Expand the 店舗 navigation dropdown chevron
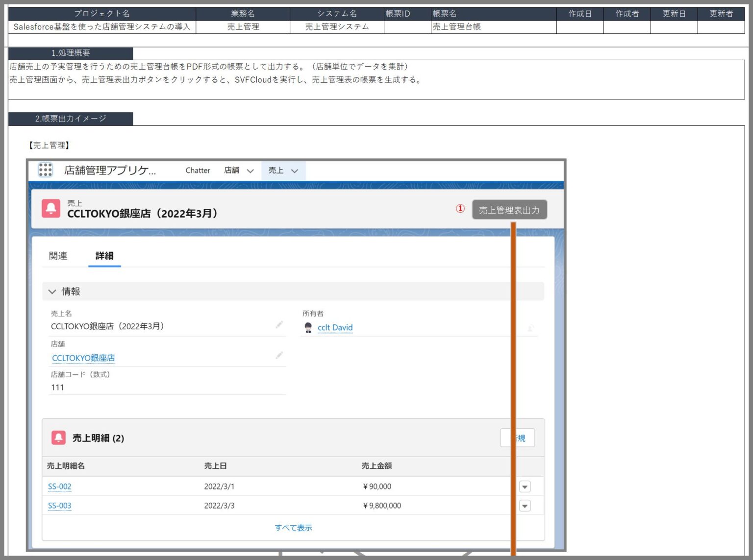Screen dimensions: 753x560 [x=250, y=171]
